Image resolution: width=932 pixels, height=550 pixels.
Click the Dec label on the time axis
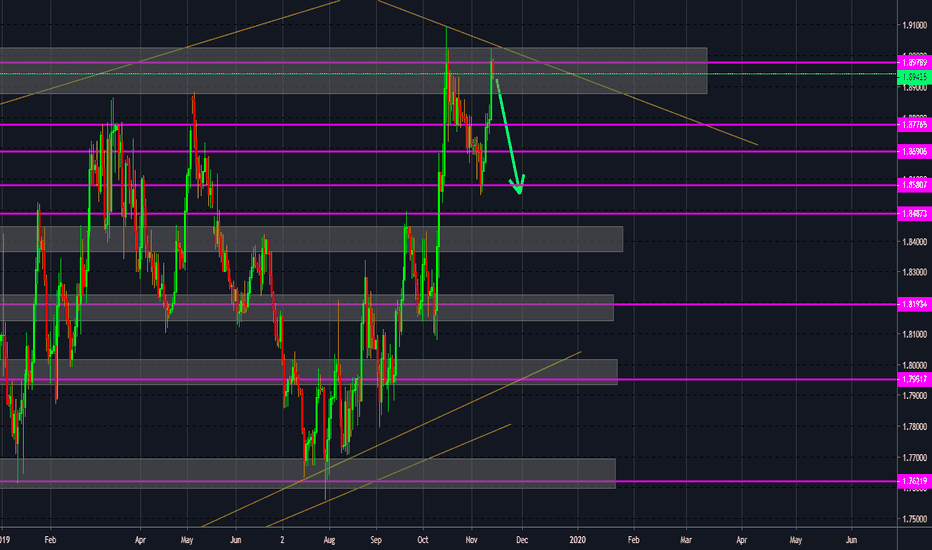(520, 537)
